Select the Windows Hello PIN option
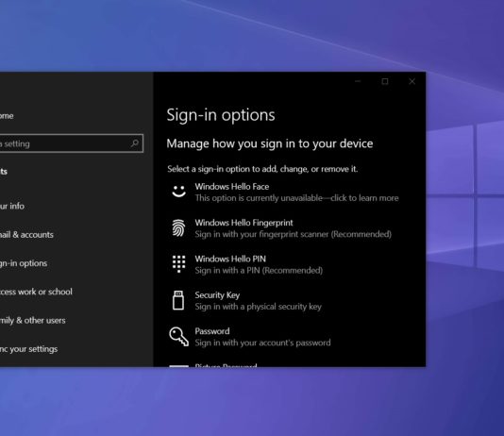Image resolution: width=504 pixels, height=436 pixels. [x=247, y=265]
